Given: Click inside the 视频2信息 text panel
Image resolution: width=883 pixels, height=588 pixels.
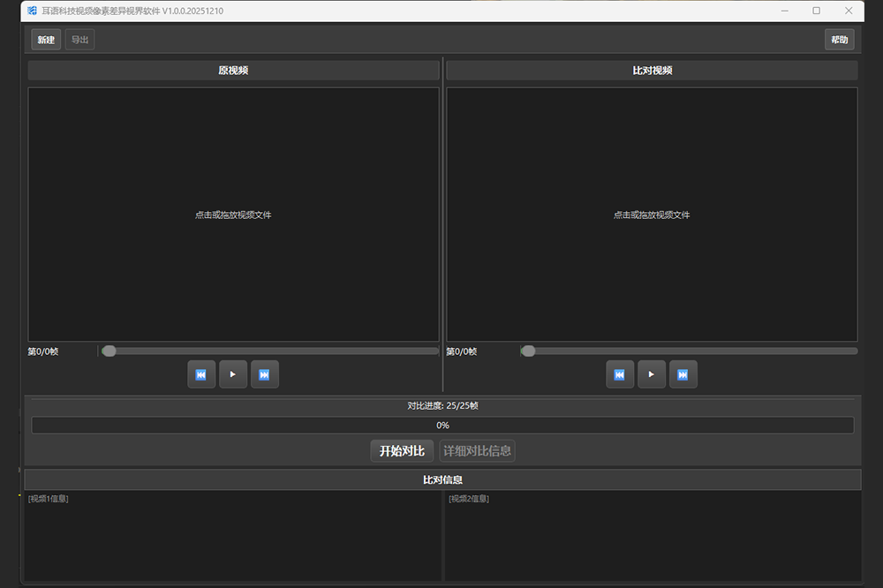Looking at the screenshot, I should click(x=652, y=536).
